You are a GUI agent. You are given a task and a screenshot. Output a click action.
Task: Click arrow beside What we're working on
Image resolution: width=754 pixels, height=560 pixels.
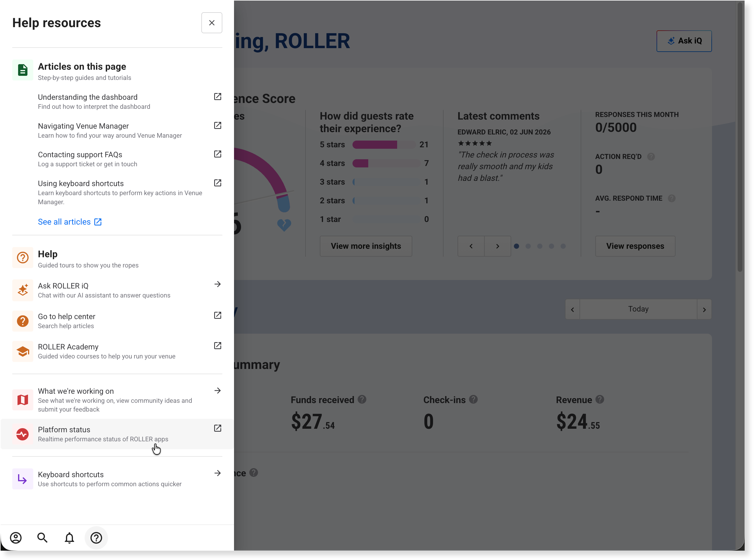coord(217,391)
